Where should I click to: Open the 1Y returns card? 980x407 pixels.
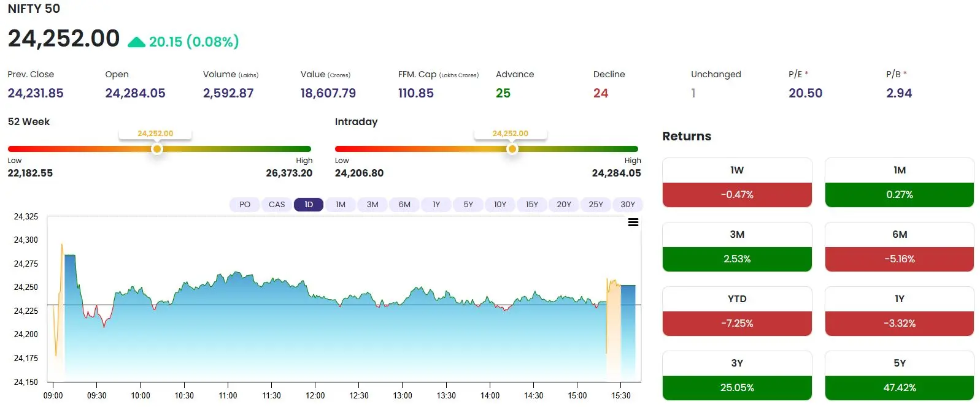(x=900, y=311)
